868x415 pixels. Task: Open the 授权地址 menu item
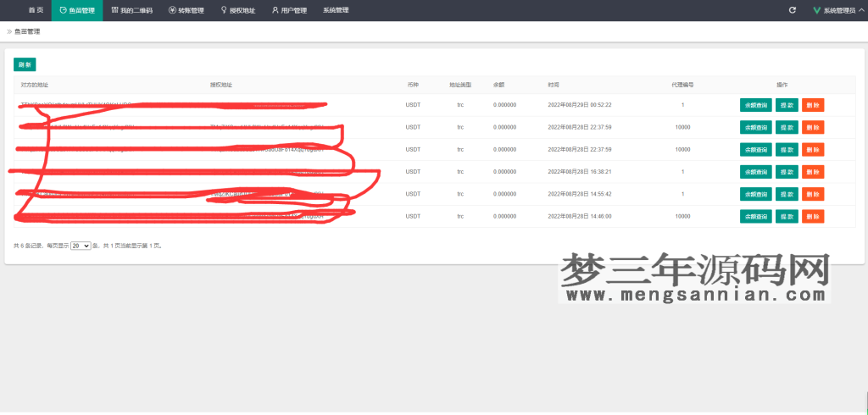click(238, 10)
